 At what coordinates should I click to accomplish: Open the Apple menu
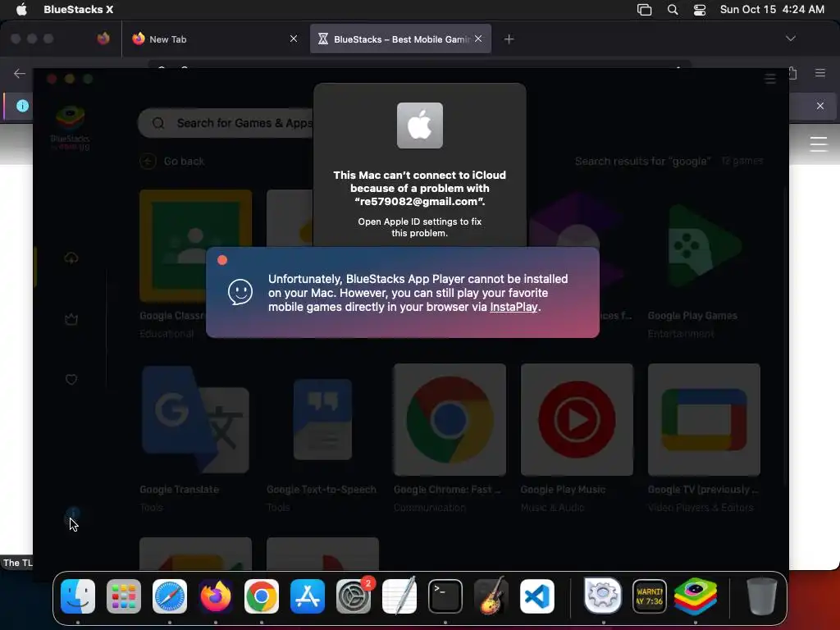[21, 9]
